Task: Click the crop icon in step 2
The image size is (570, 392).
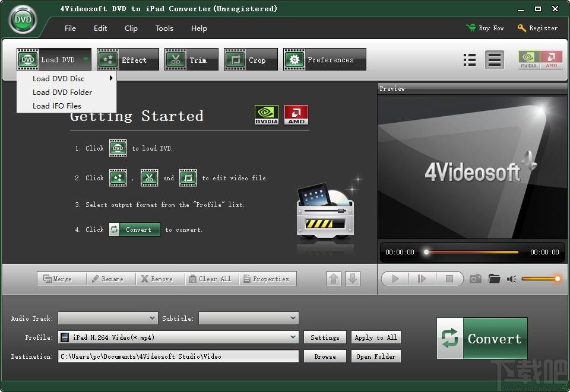Action: click(x=188, y=178)
